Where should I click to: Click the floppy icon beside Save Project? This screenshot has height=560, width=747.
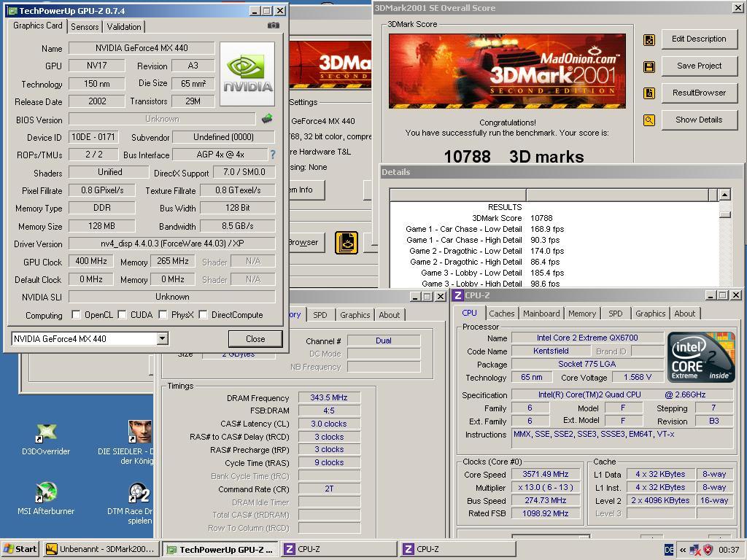click(649, 66)
